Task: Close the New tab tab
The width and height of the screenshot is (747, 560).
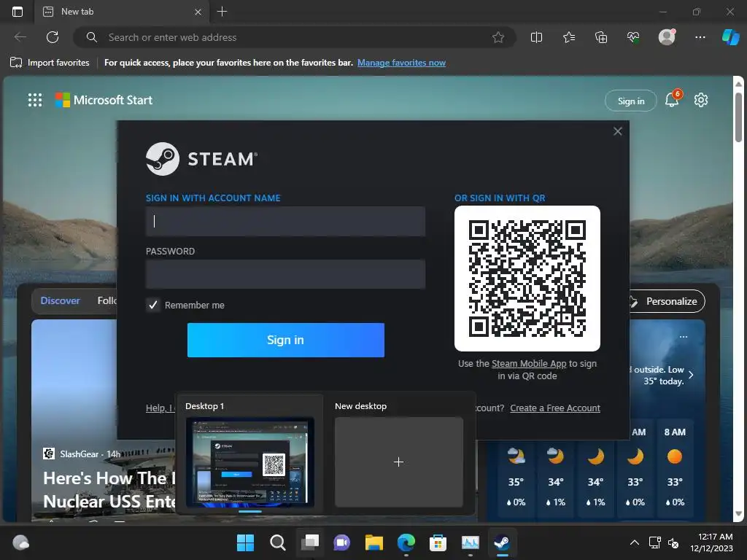Action: 198,12
